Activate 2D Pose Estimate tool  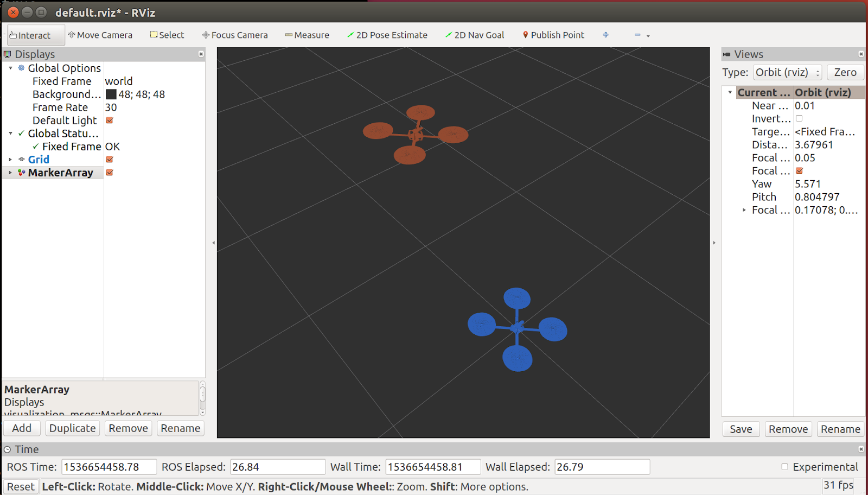[387, 35]
